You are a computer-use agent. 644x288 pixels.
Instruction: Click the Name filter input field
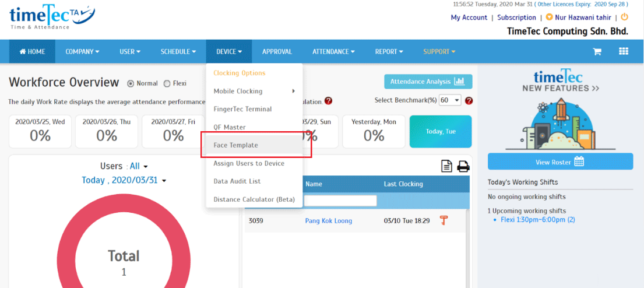340,201
